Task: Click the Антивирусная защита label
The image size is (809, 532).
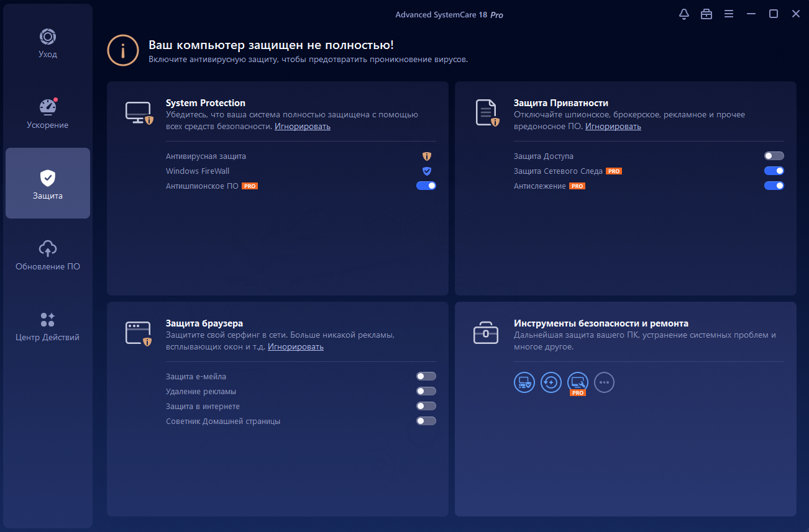Action: click(x=206, y=156)
